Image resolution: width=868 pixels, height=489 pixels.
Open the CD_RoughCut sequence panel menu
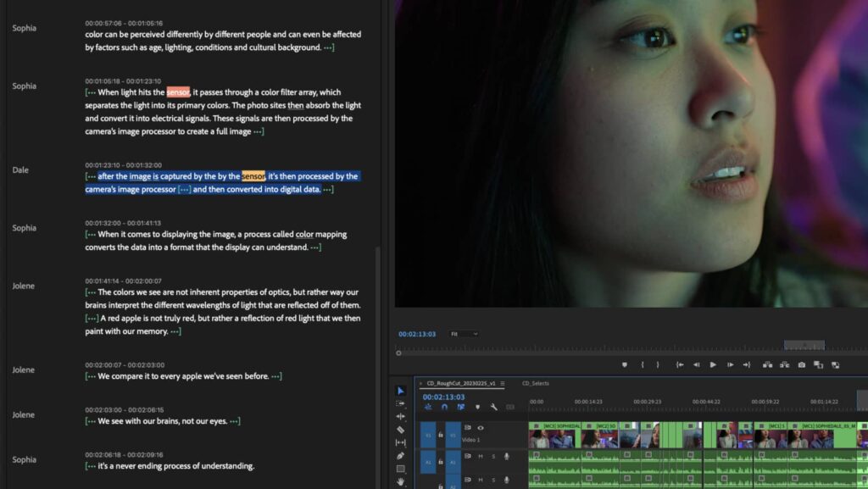pos(502,384)
